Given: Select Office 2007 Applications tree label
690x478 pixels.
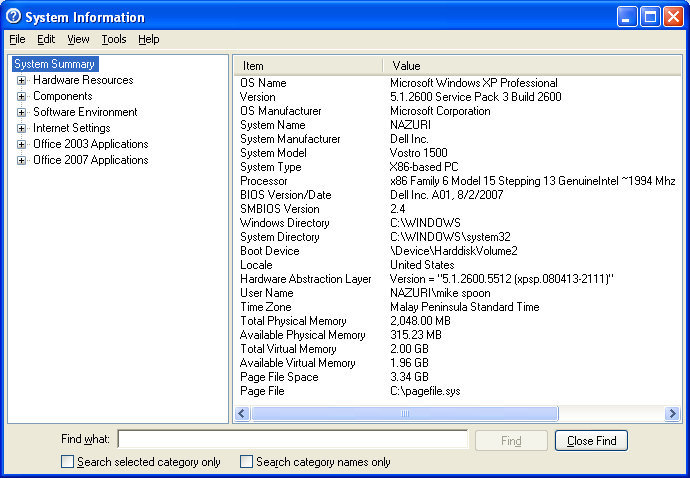Looking at the screenshot, I should (x=91, y=160).
